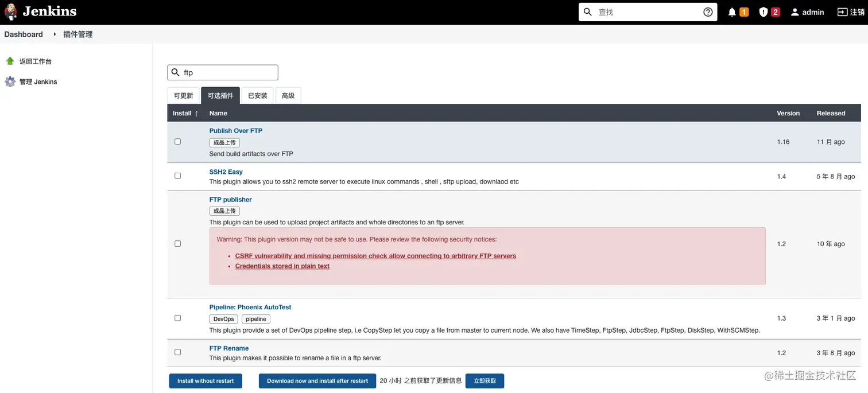Click the Jenkins butler logo icon
The image size is (868, 393).
[x=10, y=12]
